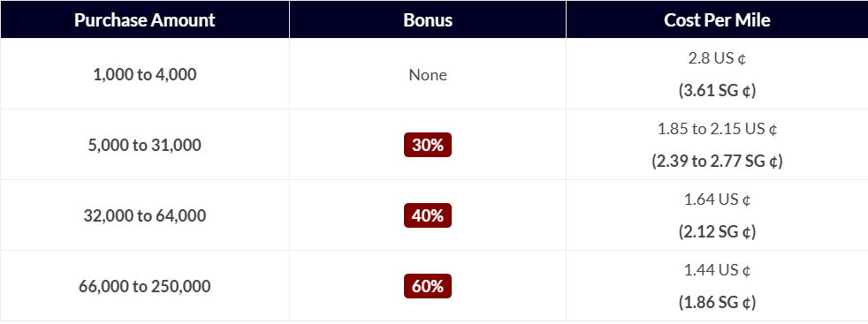Select the 30% bonus badge
This screenshot has height=324, width=868.
coord(427,145)
